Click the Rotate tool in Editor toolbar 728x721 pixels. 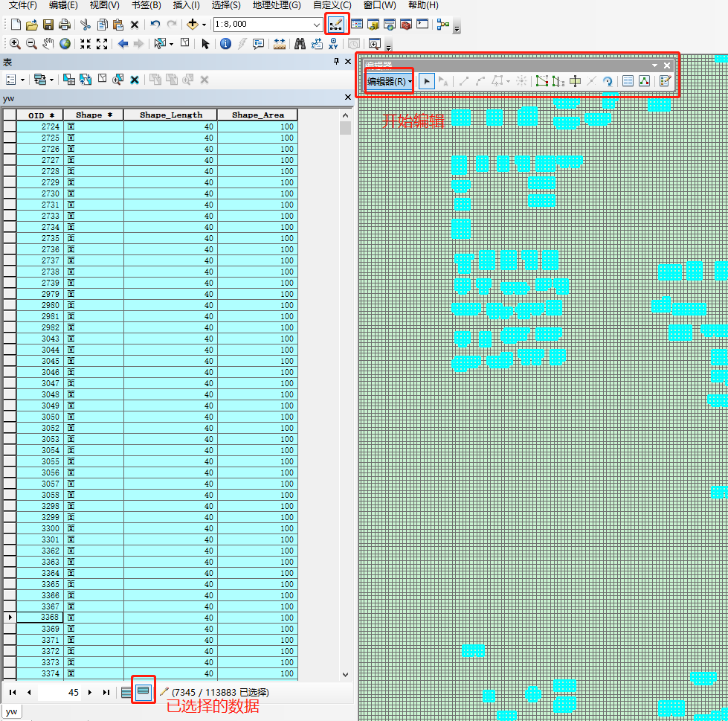tap(608, 81)
